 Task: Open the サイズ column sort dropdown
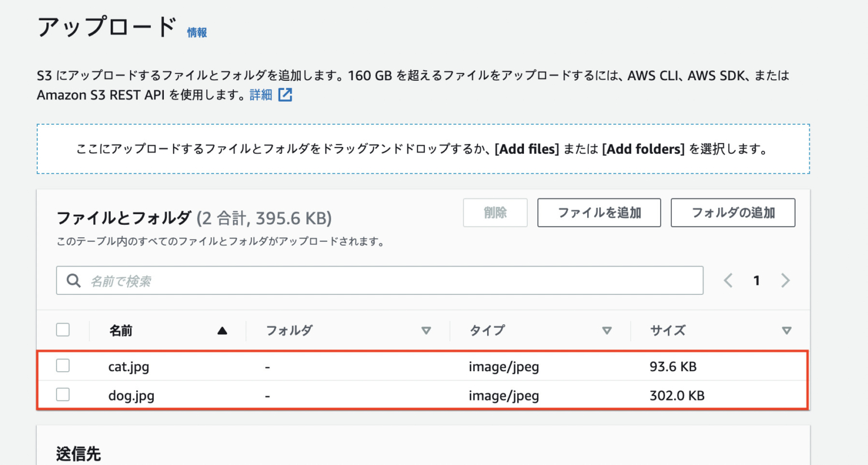[787, 330]
